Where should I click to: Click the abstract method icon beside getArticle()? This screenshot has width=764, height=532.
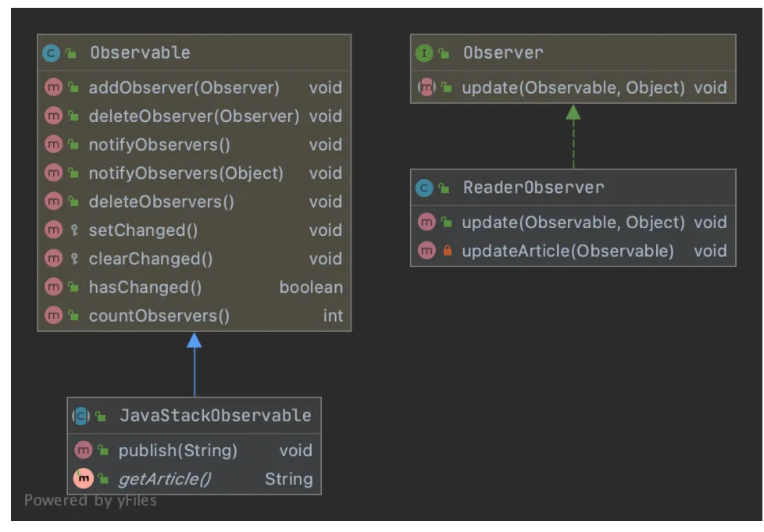[83, 479]
